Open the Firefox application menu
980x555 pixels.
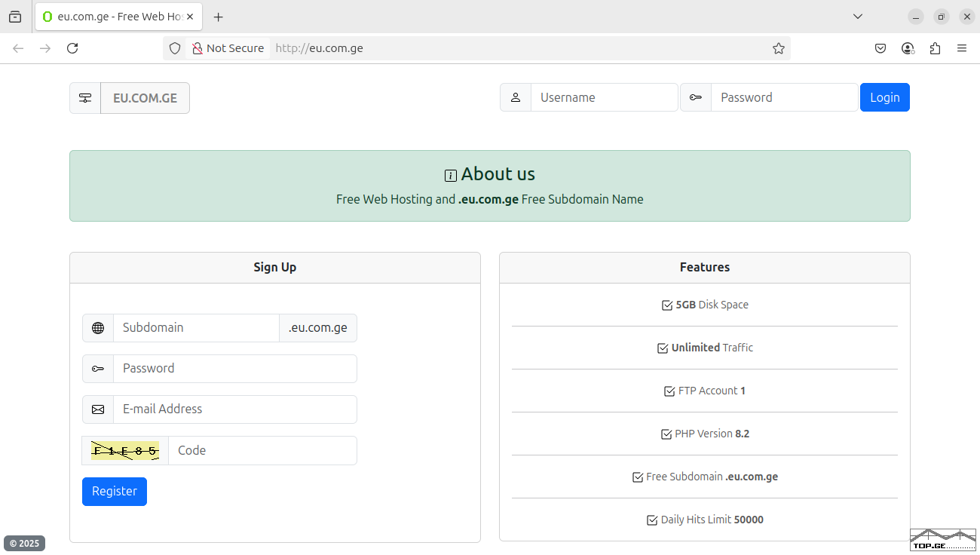(962, 48)
